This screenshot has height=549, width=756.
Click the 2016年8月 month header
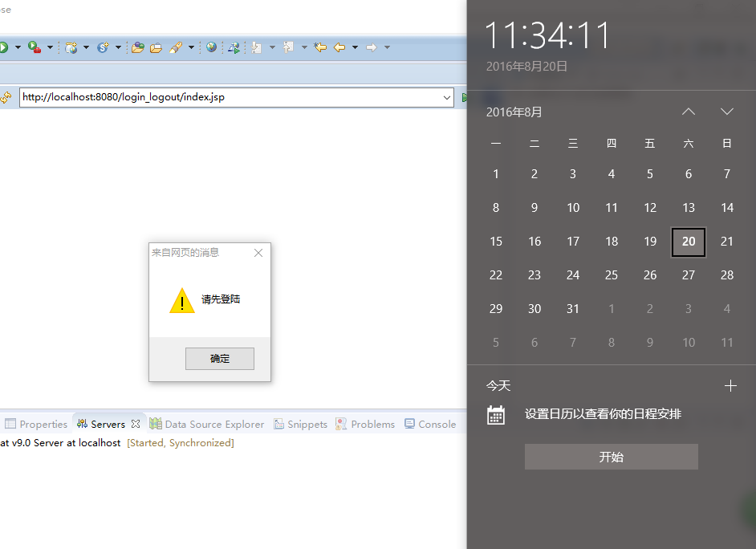(514, 112)
